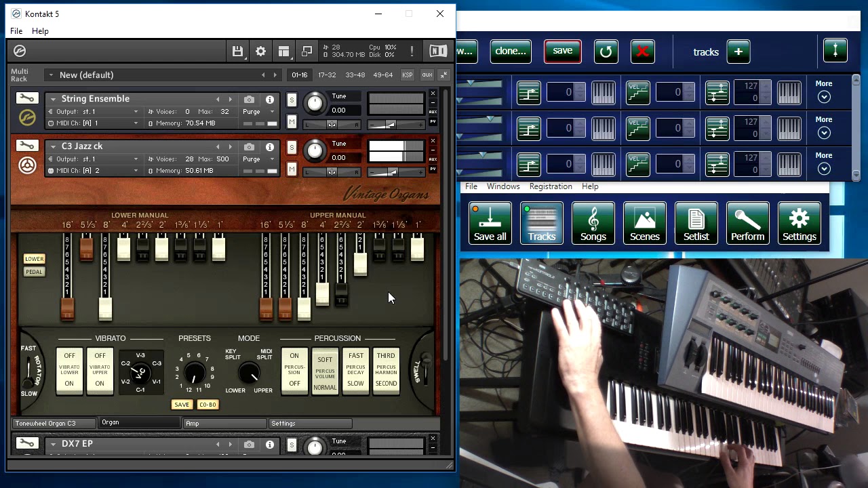868x488 pixels.
Task: Open Kontakt File menu
Action: click(16, 31)
